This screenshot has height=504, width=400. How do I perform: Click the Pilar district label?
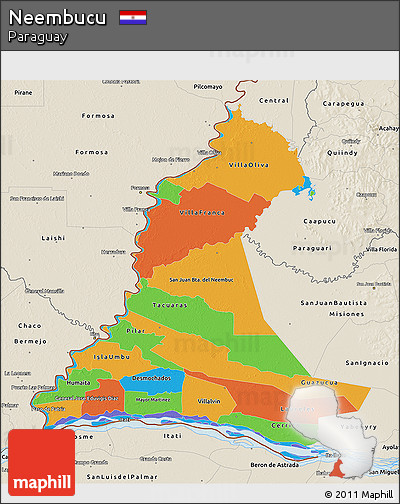[x=136, y=331]
